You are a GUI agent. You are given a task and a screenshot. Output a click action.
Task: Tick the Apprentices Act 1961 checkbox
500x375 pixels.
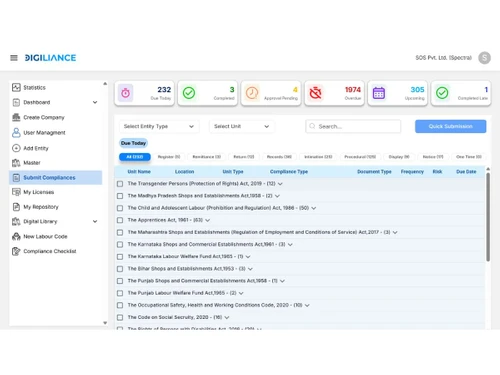tap(120, 220)
